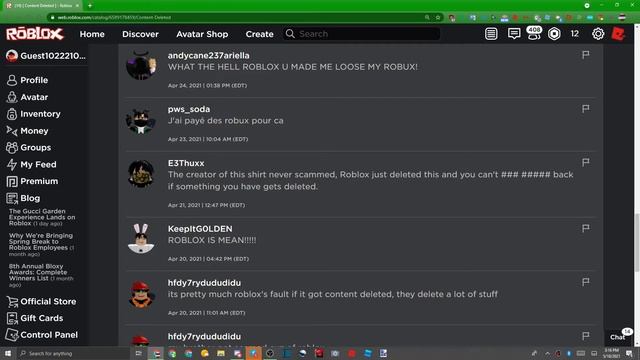Click the Gift Cards icon
This screenshot has width=640, height=360.
tap(12, 318)
